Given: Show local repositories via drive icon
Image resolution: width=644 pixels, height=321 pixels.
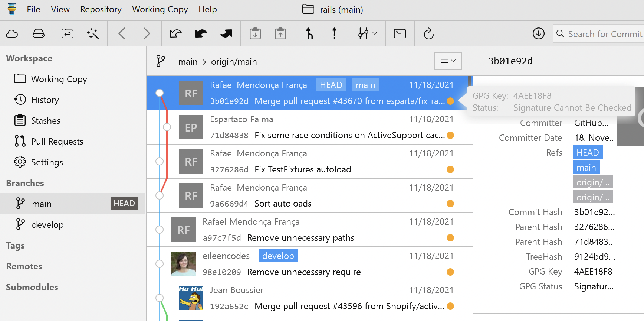Looking at the screenshot, I should tap(39, 34).
